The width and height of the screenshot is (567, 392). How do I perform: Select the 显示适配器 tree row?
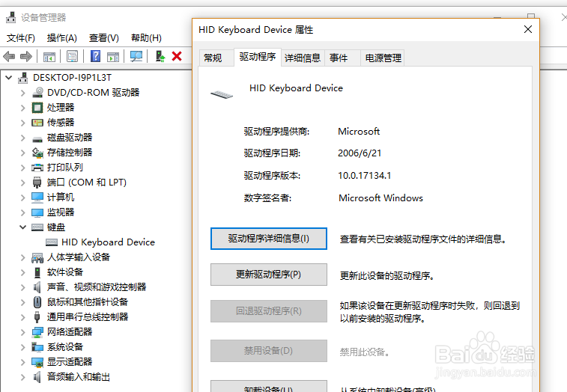click(x=70, y=362)
